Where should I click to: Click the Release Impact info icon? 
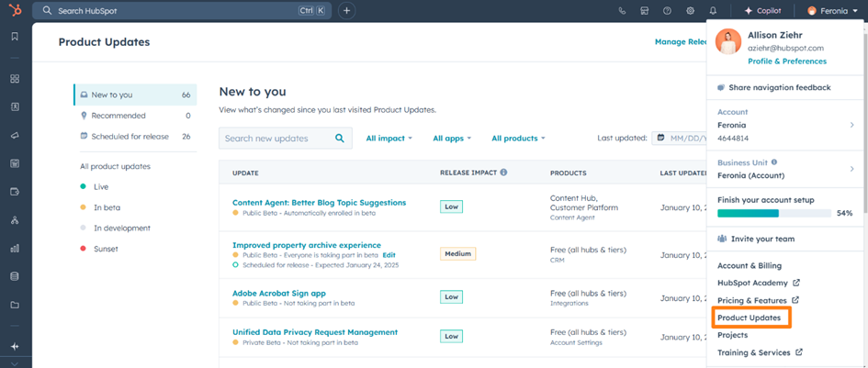point(503,173)
